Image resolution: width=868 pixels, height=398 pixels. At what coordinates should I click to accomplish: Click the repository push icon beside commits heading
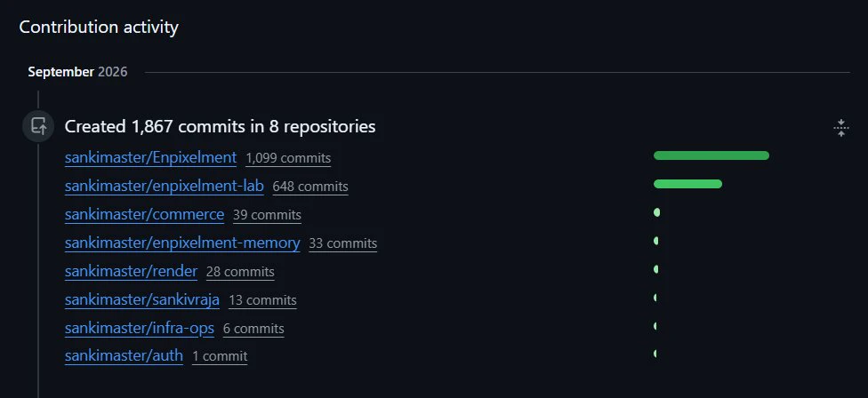pos(38,126)
